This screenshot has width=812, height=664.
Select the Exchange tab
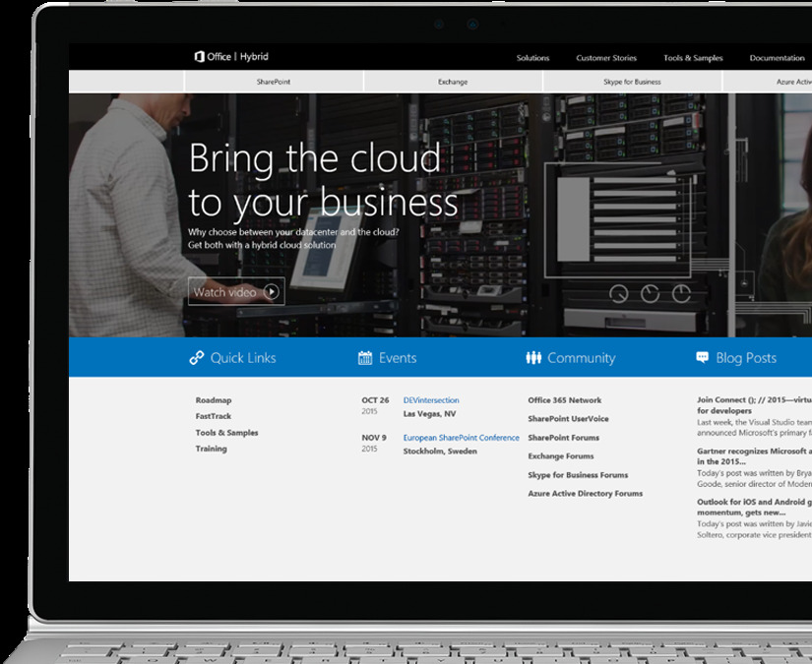point(453,82)
